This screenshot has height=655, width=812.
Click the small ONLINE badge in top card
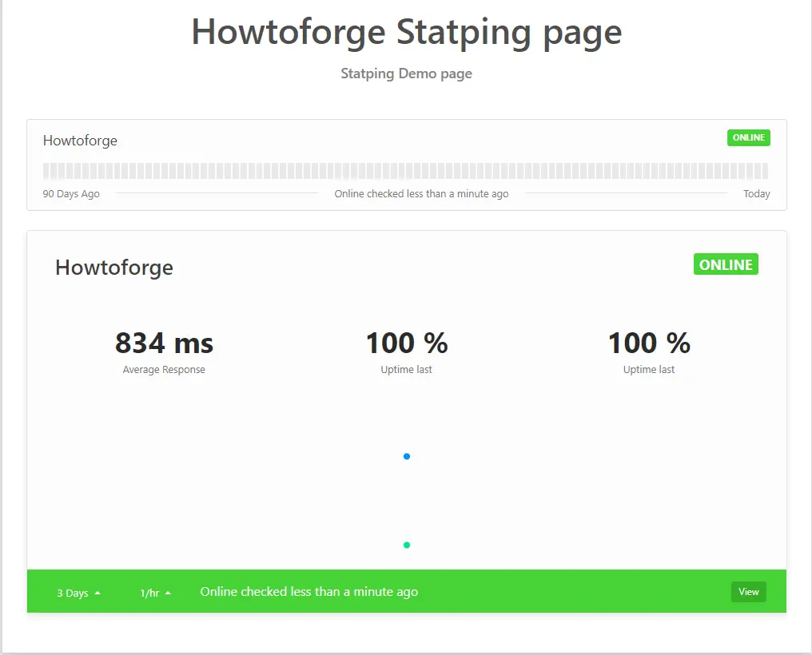pos(748,137)
